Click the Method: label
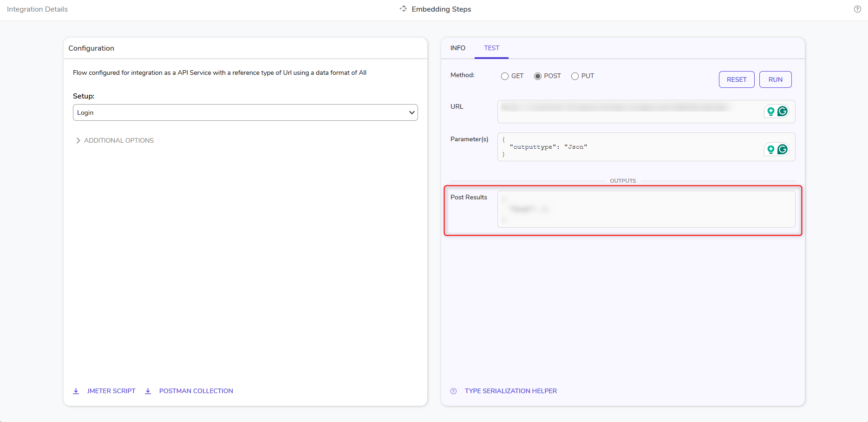 tap(463, 75)
